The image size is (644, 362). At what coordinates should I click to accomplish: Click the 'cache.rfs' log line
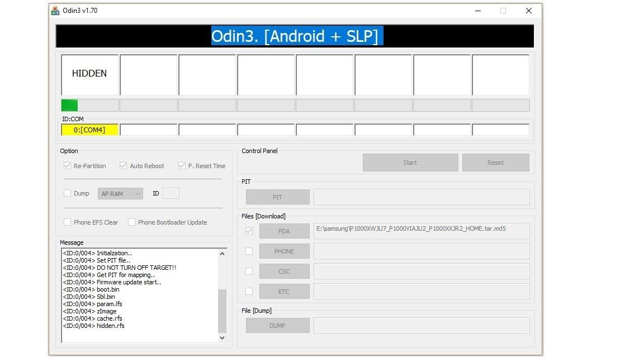coord(92,318)
